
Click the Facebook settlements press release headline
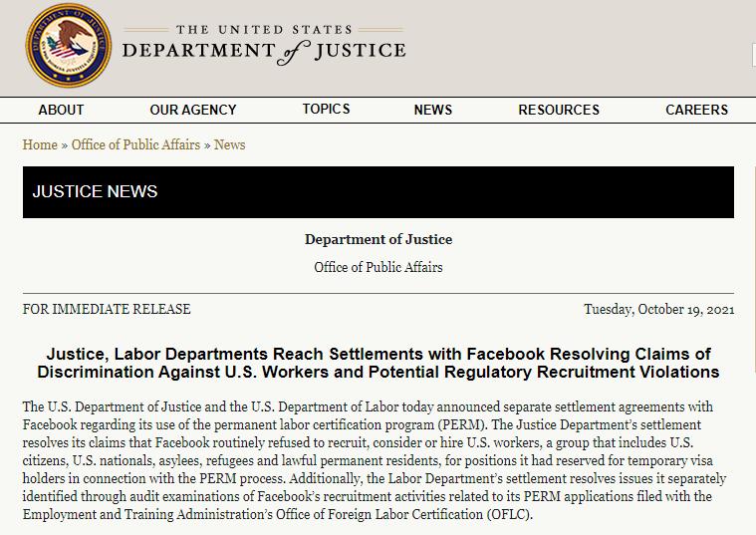coord(378,363)
